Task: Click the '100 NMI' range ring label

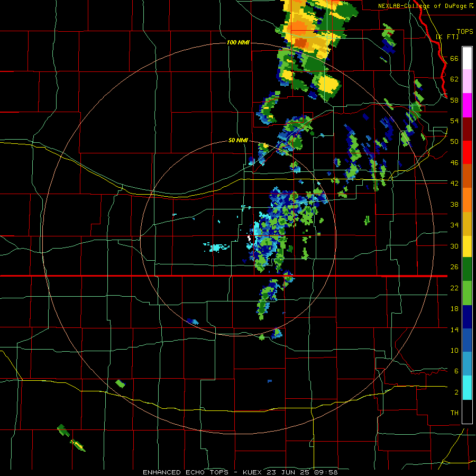Action: 238,42
